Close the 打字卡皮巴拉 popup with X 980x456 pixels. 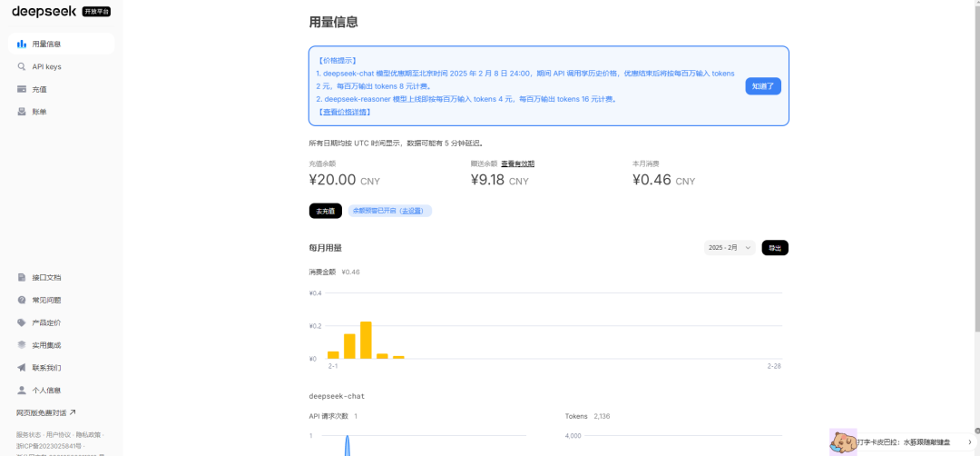click(x=977, y=431)
